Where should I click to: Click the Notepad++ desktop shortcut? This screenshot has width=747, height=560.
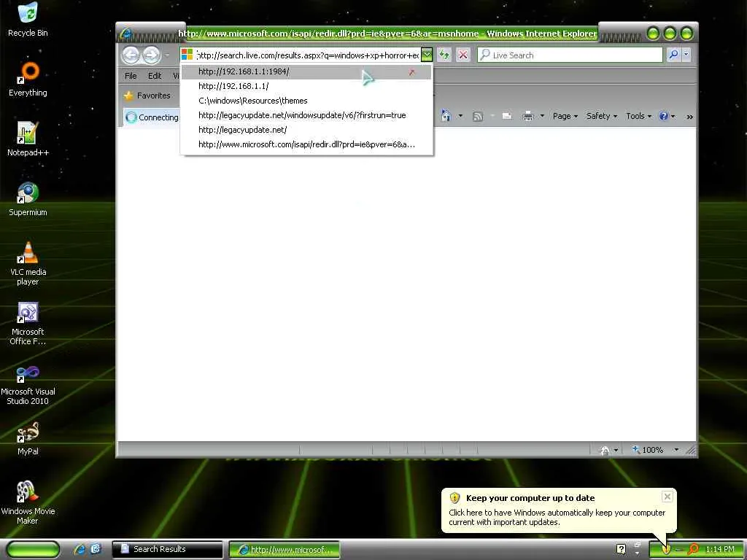click(x=28, y=139)
